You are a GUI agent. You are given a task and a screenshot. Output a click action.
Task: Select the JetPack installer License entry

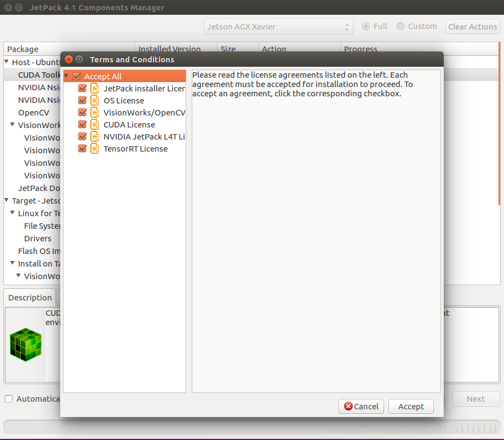(144, 88)
